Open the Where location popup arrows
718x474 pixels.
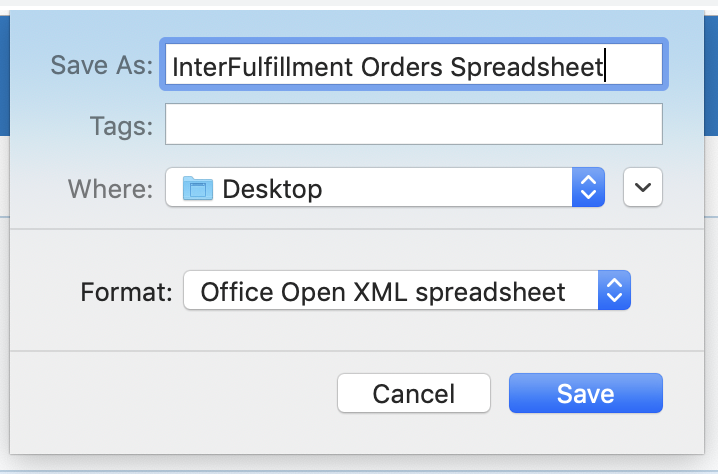(x=588, y=187)
